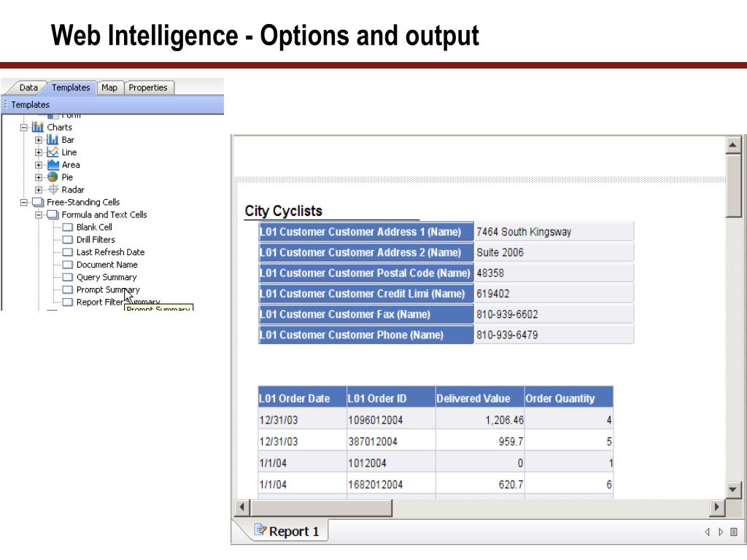Select the Prompt Summary template
Viewport: 747px width, 560px height.
click(108, 289)
